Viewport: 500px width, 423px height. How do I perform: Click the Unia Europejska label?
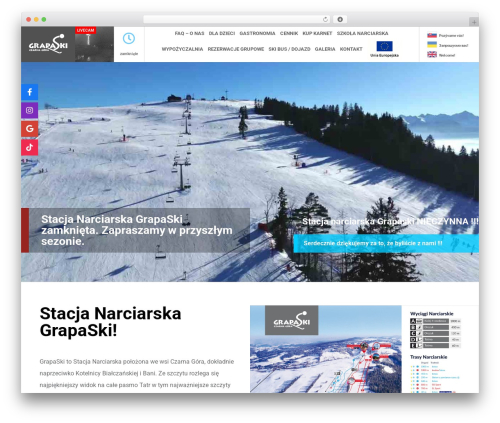[384, 55]
